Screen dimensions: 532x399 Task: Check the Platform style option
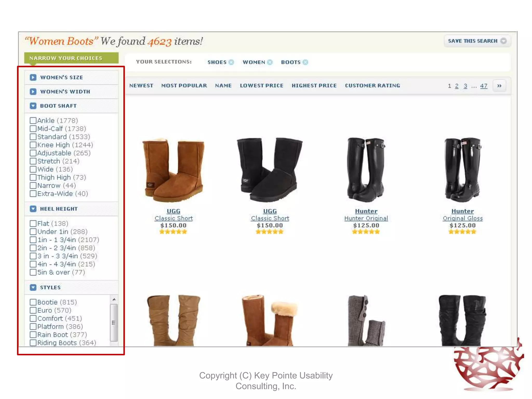(33, 327)
